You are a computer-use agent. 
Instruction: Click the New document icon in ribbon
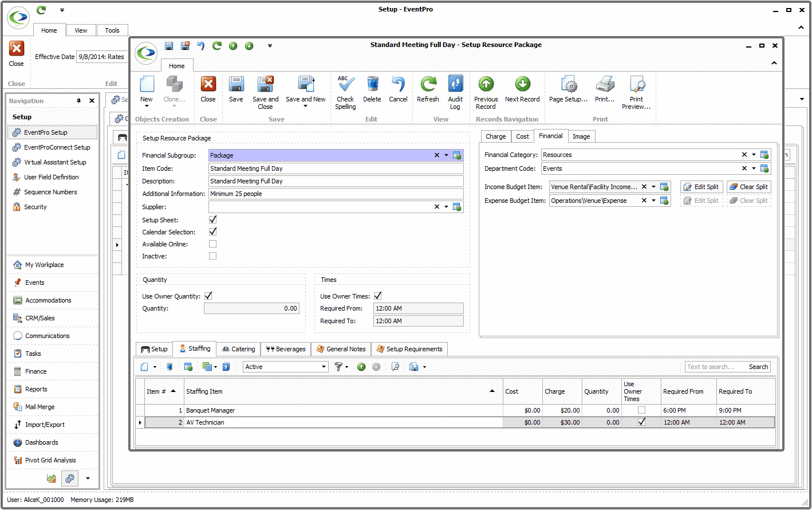(x=147, y=84)
